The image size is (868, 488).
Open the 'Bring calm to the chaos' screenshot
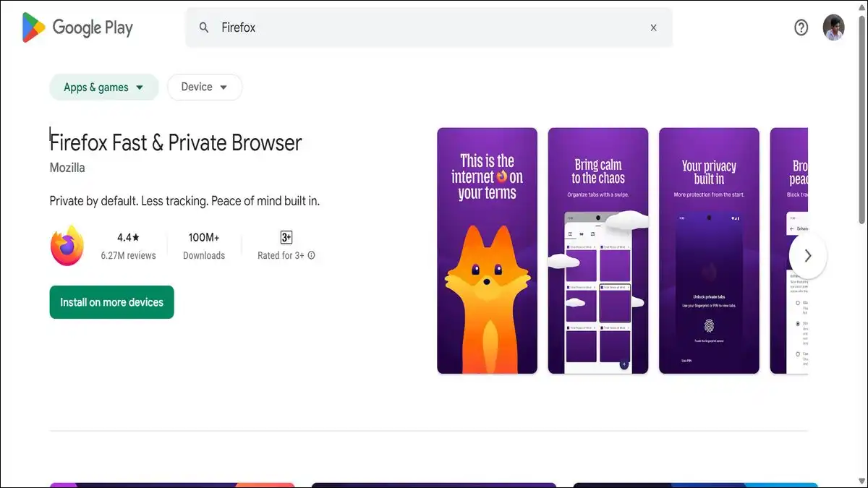point(598,251)
